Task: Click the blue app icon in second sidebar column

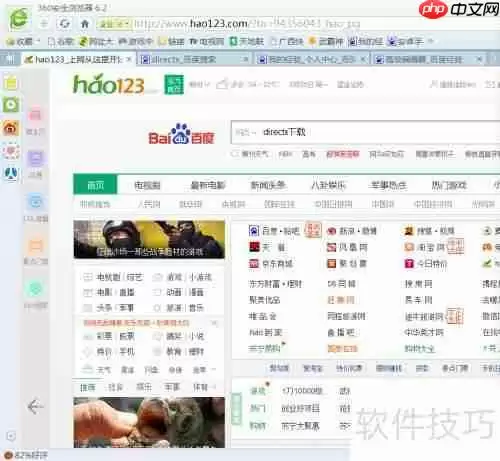Action: (35, 202)
